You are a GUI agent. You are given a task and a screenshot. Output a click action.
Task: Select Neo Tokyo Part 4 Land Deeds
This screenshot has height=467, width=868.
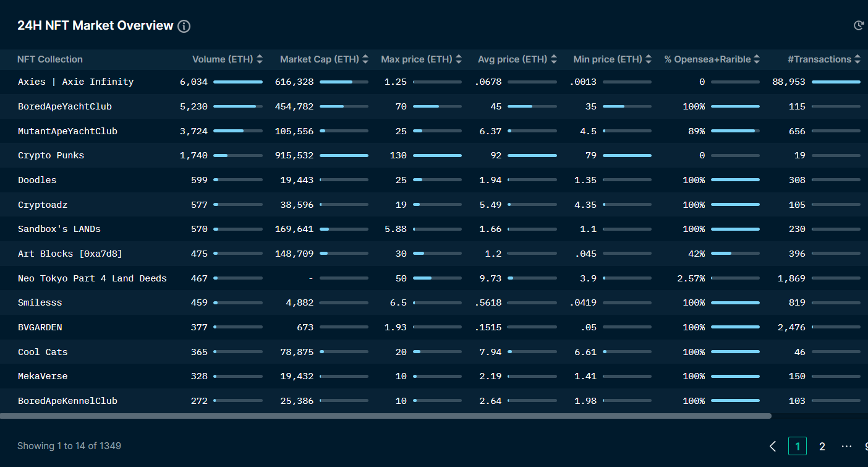pos(92,278)
